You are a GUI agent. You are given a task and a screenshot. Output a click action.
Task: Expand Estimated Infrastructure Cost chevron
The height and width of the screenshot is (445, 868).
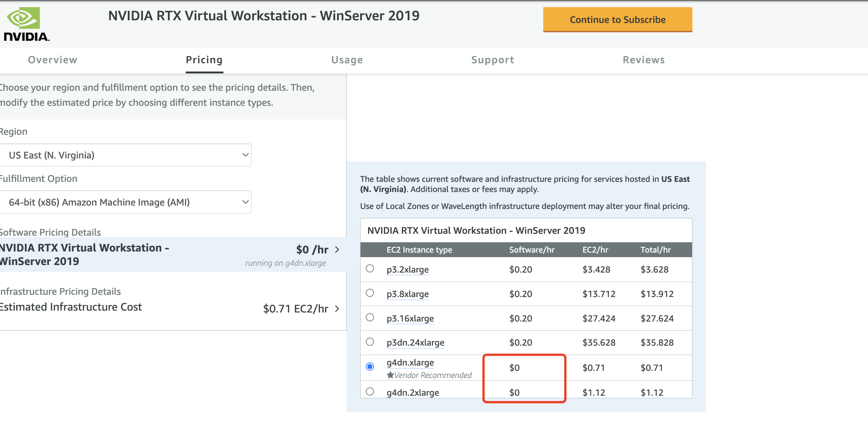point(337,309)
